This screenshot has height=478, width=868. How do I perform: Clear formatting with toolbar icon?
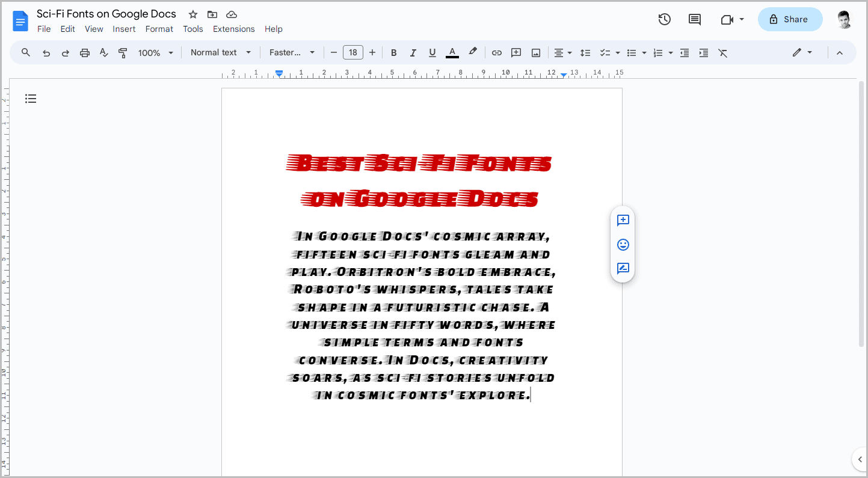tap(722, 52)
